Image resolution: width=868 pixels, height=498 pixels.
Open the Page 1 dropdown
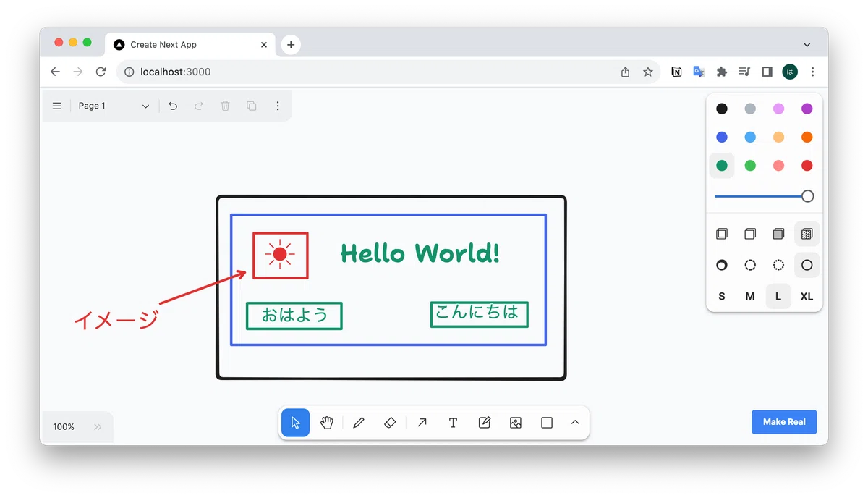click(114, 106)
